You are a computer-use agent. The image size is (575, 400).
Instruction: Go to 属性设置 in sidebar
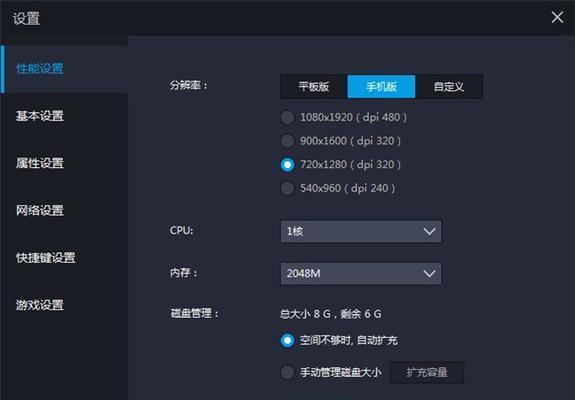click(64, 163)
